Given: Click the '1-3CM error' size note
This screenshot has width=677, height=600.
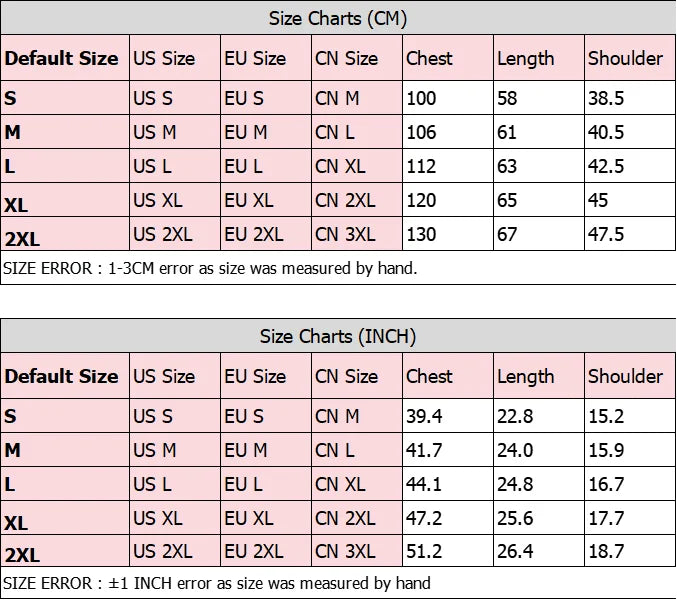Looking at the screenshot, I should [x=210, y=268].
